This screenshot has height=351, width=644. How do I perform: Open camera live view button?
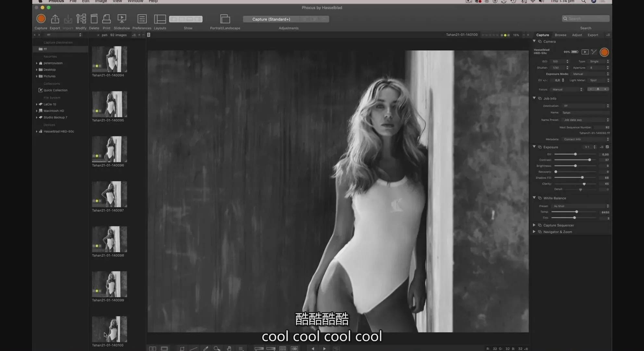click(x=585, y=52)
